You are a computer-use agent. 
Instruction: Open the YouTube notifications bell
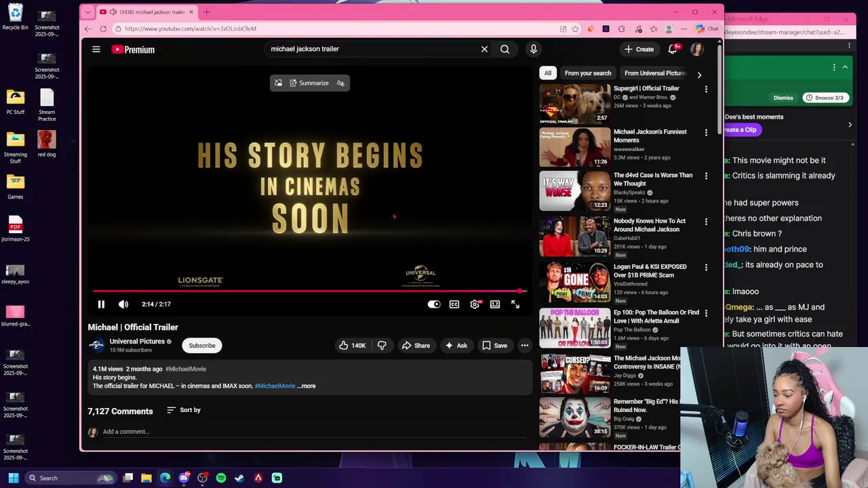673,49
